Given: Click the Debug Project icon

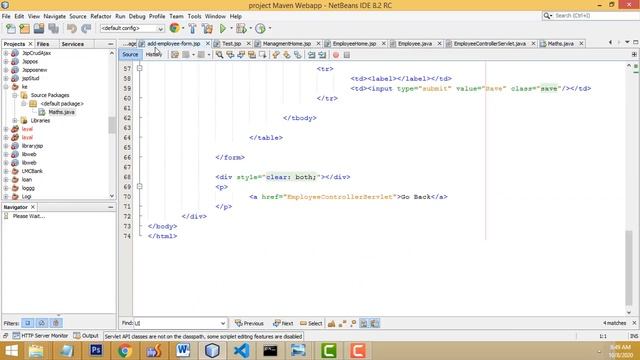Looking at the screenshot, I should coord(241,29).
